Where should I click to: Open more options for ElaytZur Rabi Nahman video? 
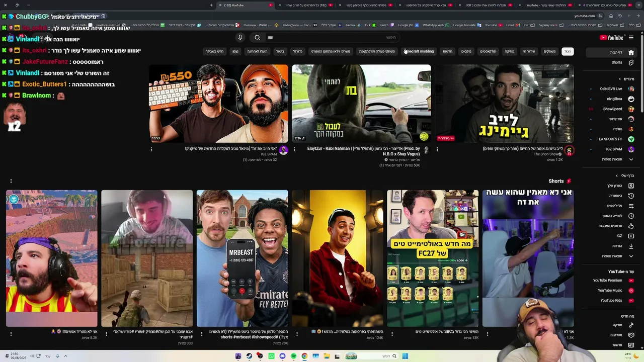[294, 149]
